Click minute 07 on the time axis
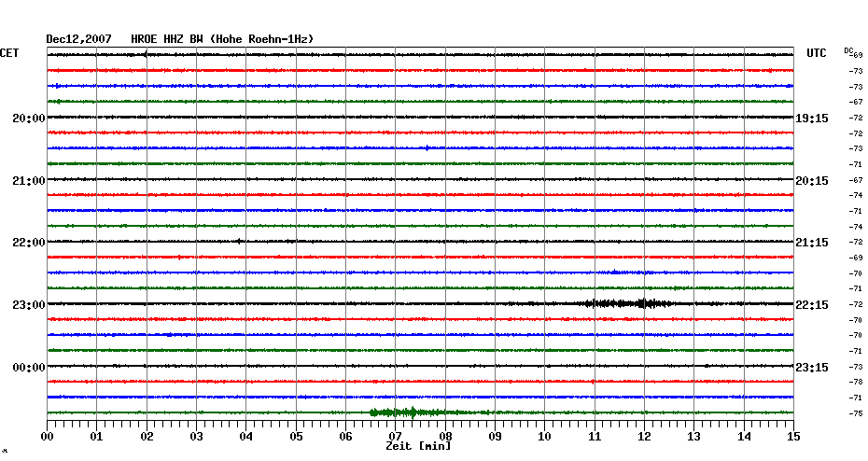This screenshot has width=868, height=461. (x=395, y=437)
